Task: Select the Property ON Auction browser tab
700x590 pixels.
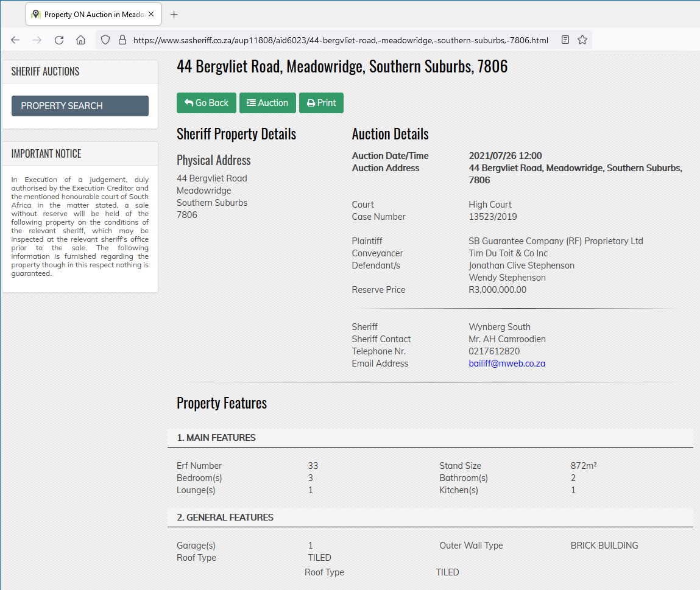Action: [x=91, y=13]
